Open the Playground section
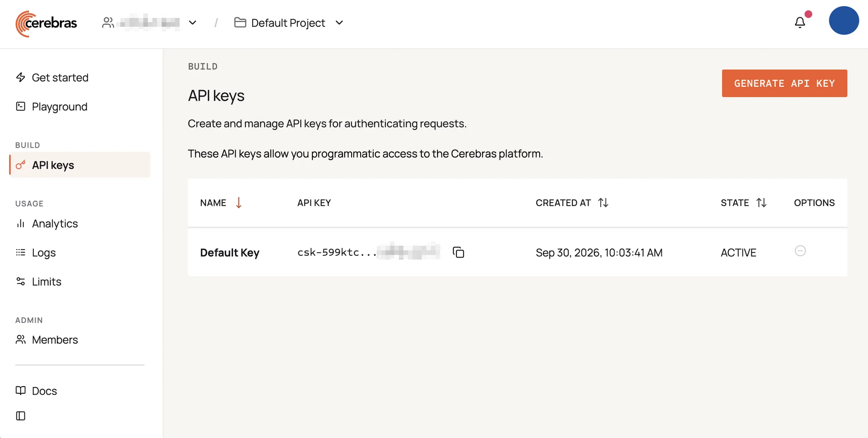The image size is (868, 438). [x=52, y=106]
